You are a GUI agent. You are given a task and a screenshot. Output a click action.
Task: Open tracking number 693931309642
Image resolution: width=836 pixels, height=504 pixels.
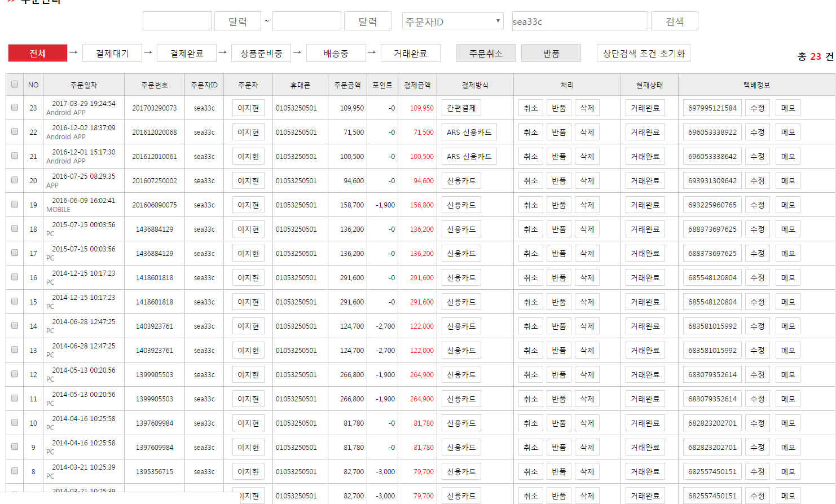point(712,180)
